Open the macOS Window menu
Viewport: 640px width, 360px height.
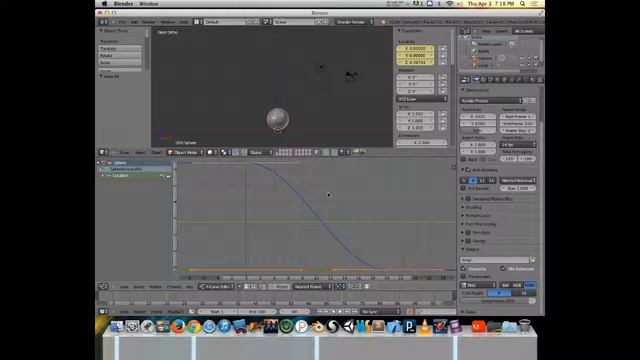149,4
